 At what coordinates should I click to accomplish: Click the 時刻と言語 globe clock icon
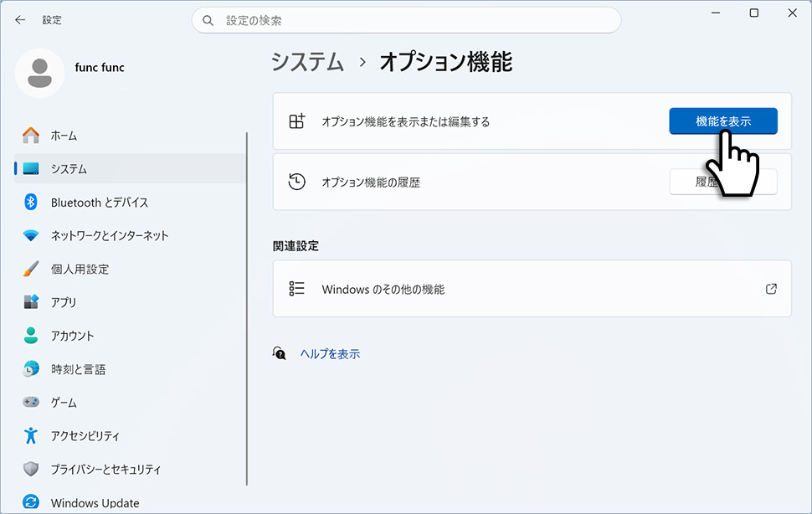coord(31,368)
